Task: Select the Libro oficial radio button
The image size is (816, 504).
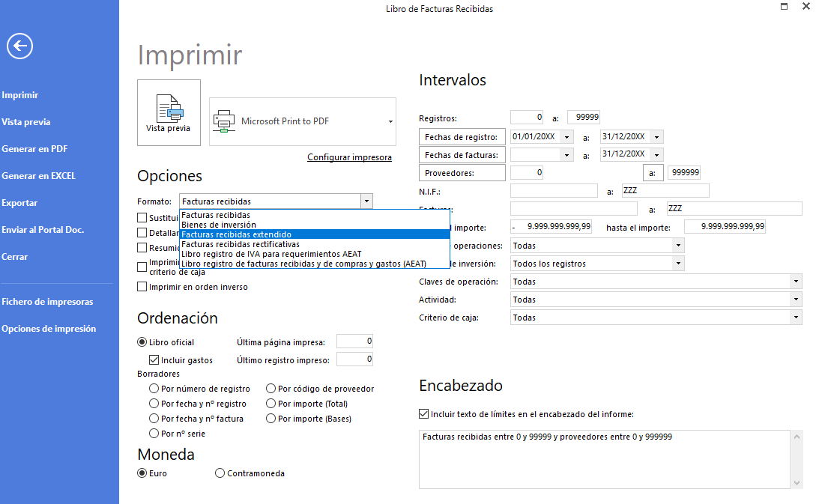Action: click(142, 342)
